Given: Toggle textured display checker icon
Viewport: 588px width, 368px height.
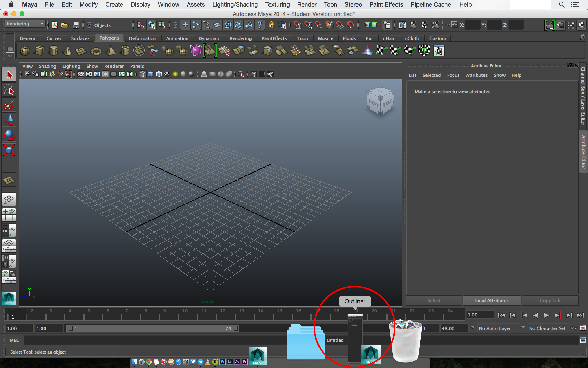Looking at the screenshot, I should pos(167,74).
